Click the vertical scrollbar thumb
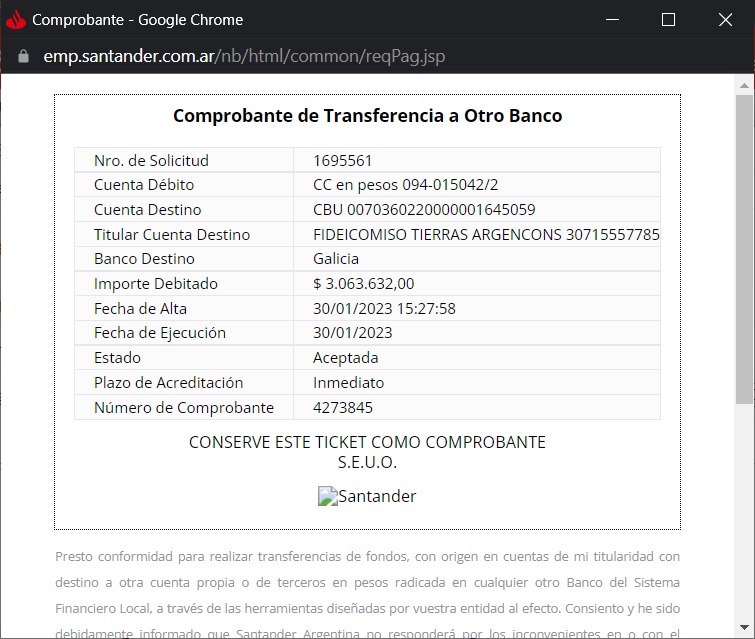Screen dimensions: 755x639 pyautogui.click(x=744, y=249)
